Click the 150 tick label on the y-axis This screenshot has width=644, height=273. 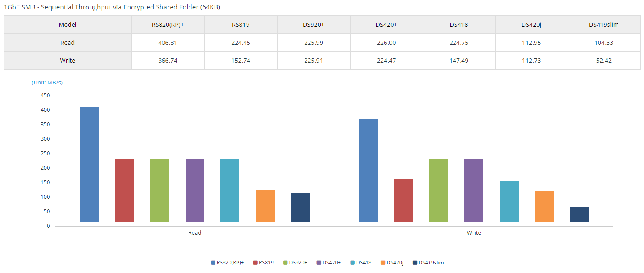point(46,183)
